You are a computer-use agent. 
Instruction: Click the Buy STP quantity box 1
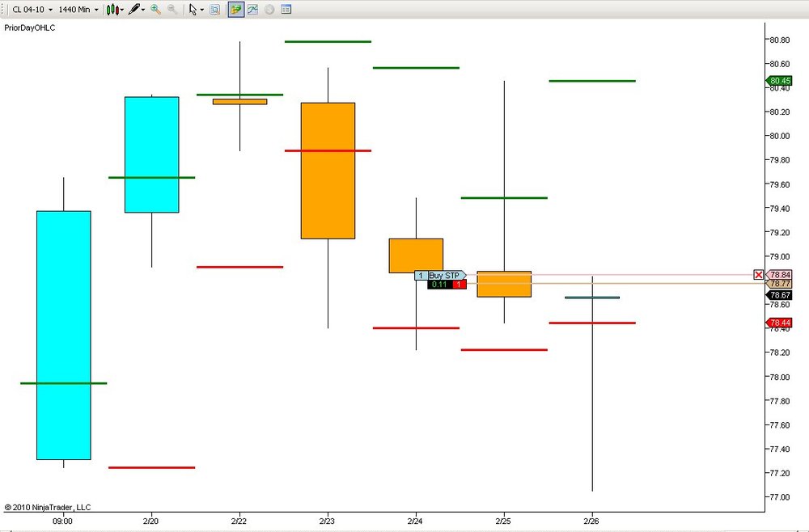click(x=421, y=275)
